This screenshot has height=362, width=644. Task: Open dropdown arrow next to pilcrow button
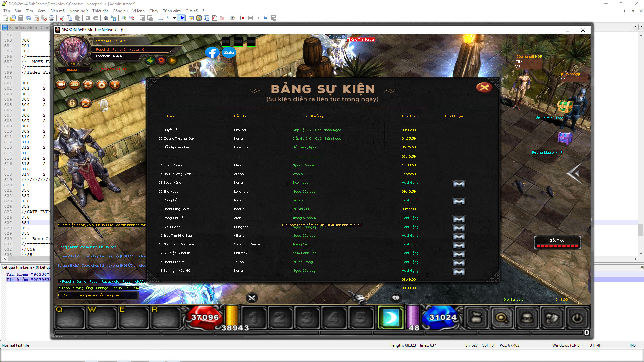pos(174,18)
